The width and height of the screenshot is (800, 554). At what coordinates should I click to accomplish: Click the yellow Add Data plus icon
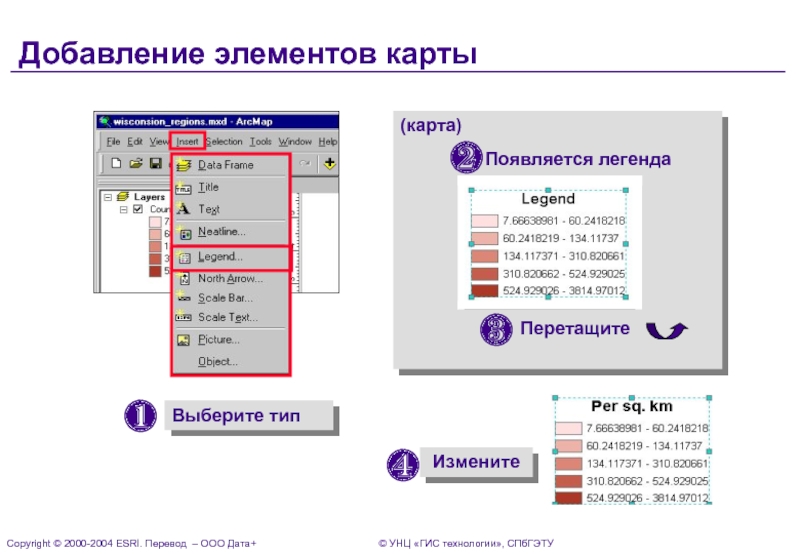(330, 163)
